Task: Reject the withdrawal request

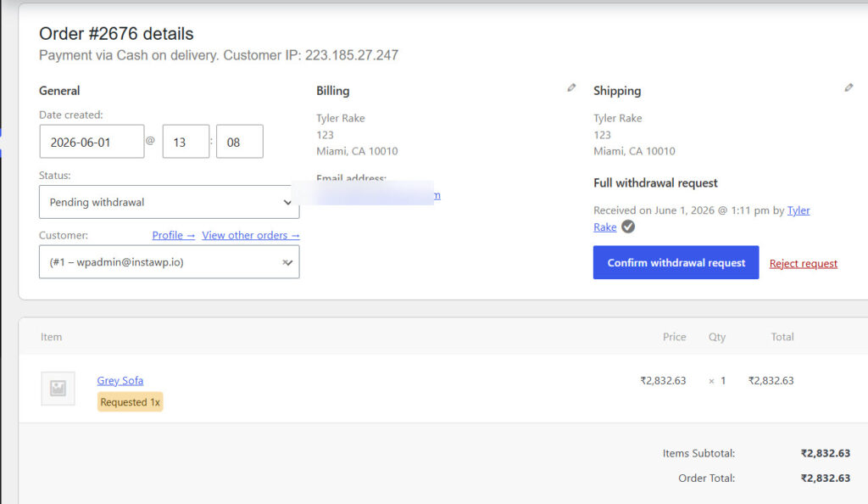Action: 804,264
